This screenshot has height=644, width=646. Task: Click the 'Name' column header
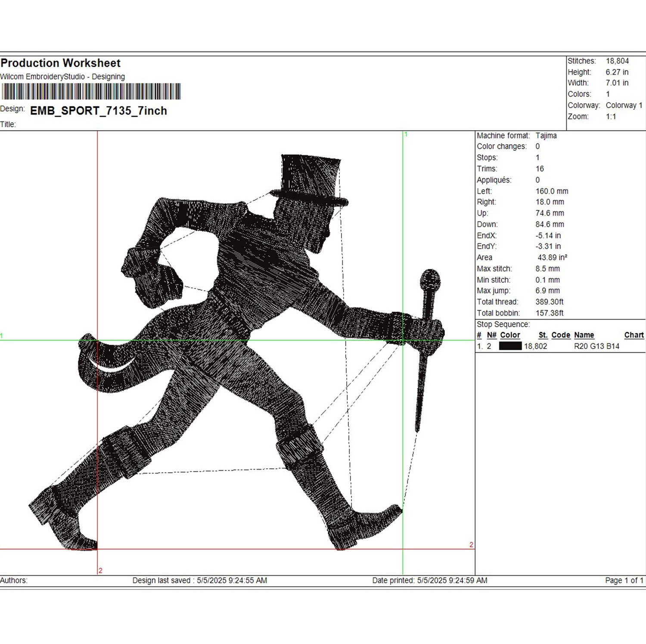click(x=584, y=335)
